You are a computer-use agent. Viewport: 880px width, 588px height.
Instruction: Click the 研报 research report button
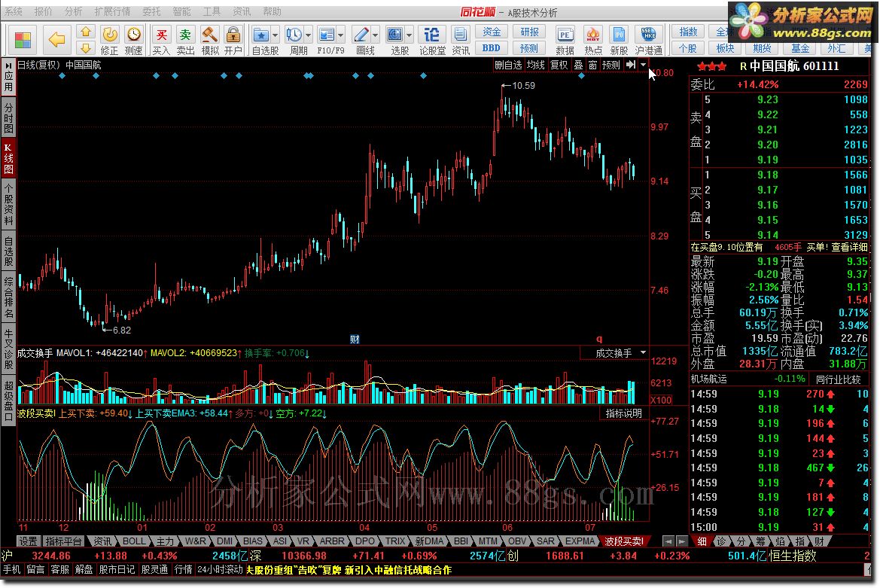click(x=529, y=32)
